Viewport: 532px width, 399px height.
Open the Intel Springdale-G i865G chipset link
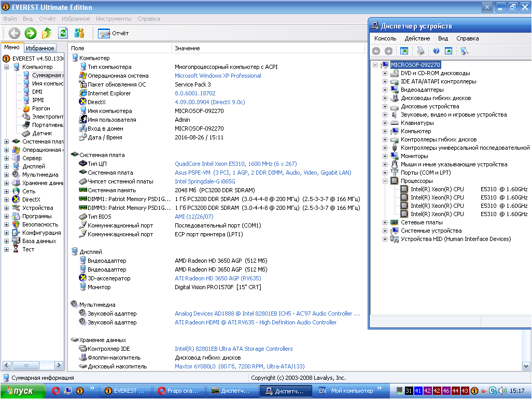click(x=205, y=181)
